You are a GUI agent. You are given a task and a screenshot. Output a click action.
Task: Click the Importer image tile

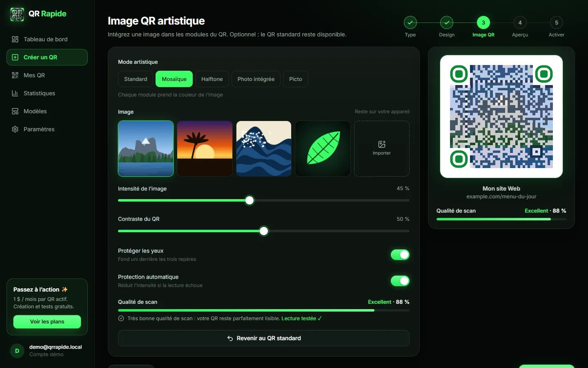382,148
